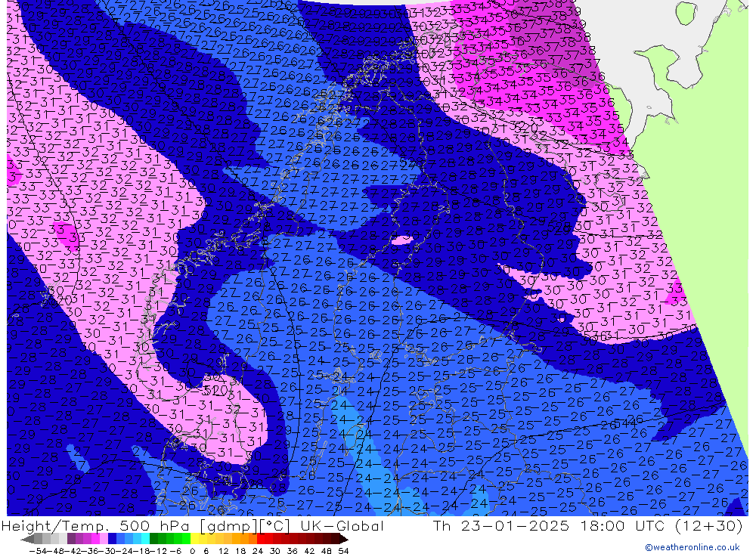
Task: Pick the dark purple swatch on the legend
Action: [x=71, y=540]
